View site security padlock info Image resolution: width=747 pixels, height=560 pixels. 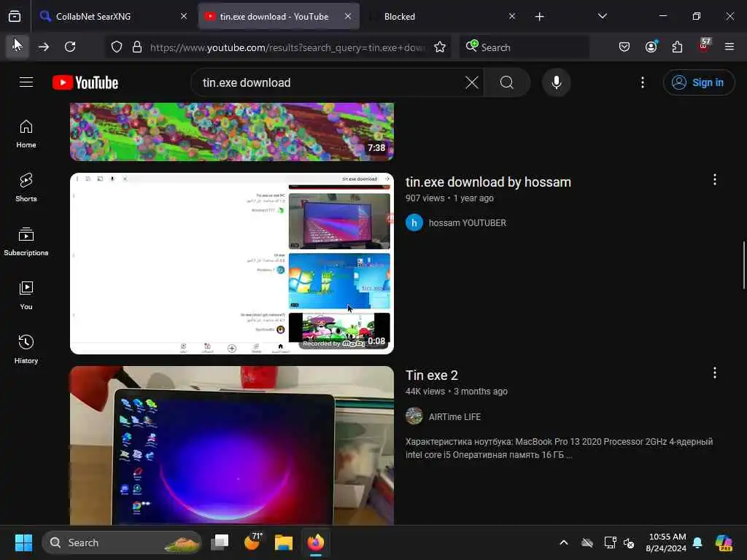pyautogui.click(x=137, y=47)
